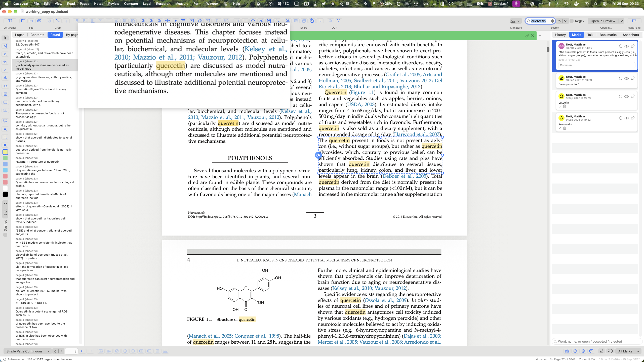Click the zoom out magnifier icon
This screenshot has height=362, width=644.
143,21
